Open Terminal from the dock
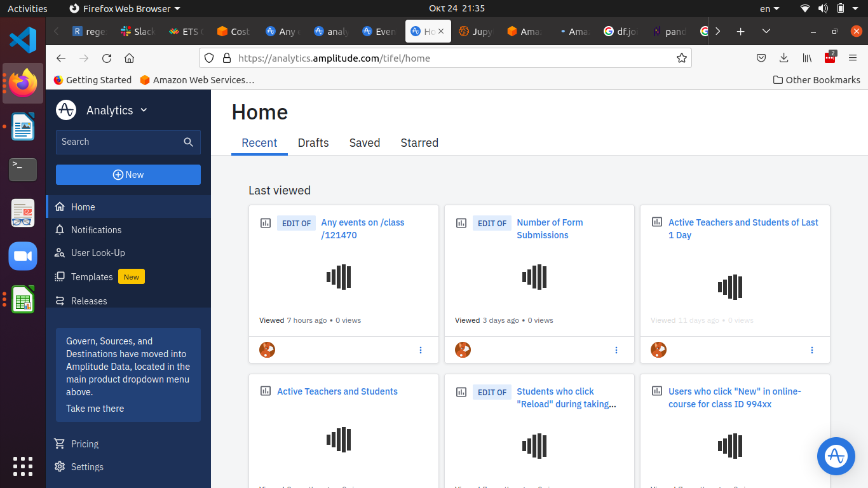Screen dimensions: 868x488 pyautogui.click(x=23, y=170)
